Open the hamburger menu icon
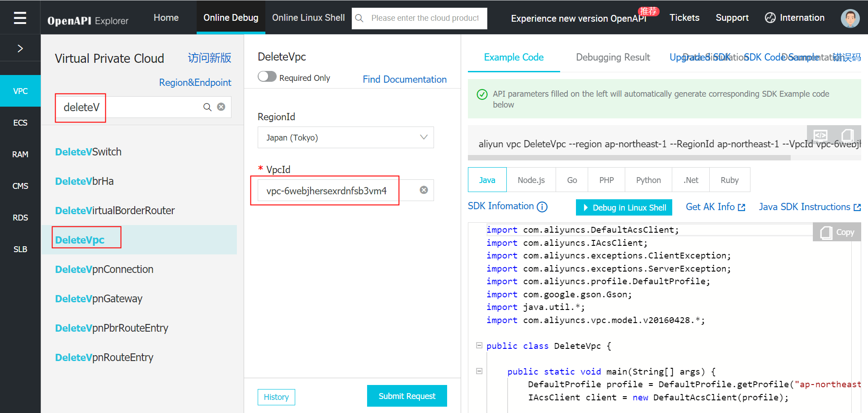Viewport: 868px width, 413px height. (x=20, y=18)
